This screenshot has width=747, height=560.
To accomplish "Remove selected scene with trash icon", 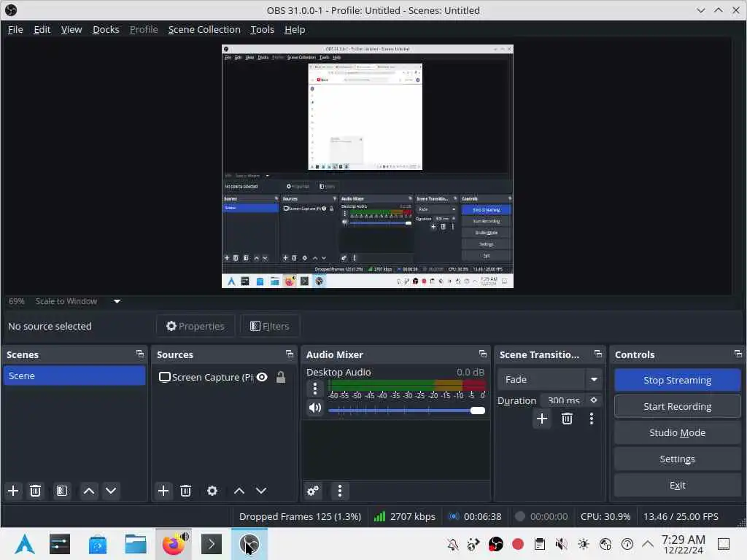I will coord(35,491).
